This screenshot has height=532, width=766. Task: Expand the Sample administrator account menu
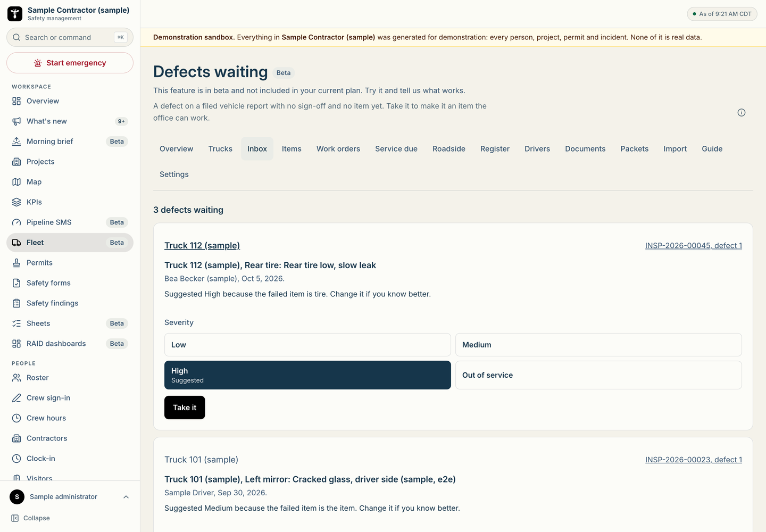70,497
